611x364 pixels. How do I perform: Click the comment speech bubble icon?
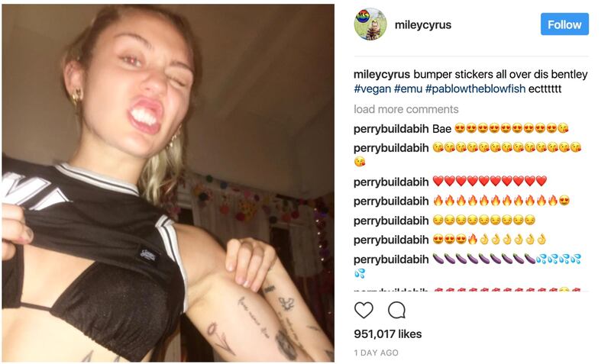coord(396,311)
